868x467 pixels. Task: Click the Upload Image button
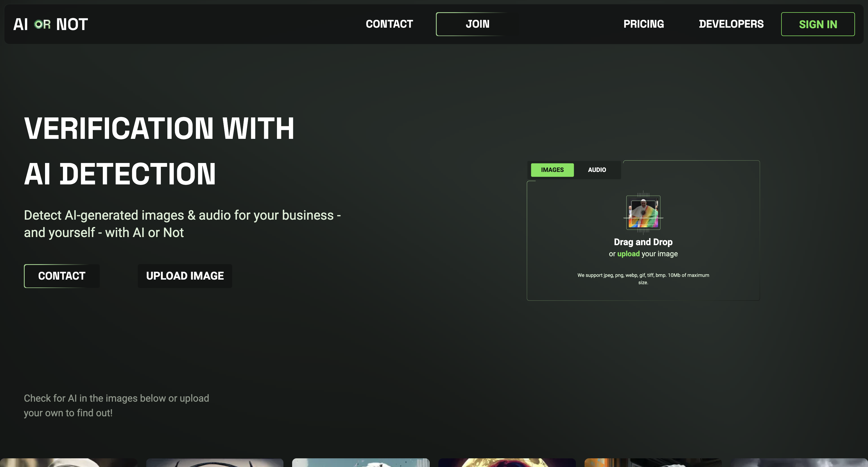pyautogui.click(x=185, y=276)
